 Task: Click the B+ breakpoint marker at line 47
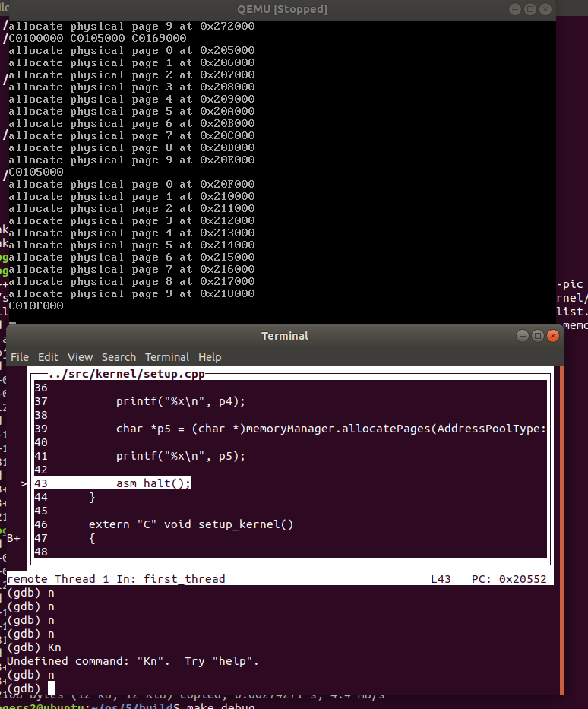(14, 538)
